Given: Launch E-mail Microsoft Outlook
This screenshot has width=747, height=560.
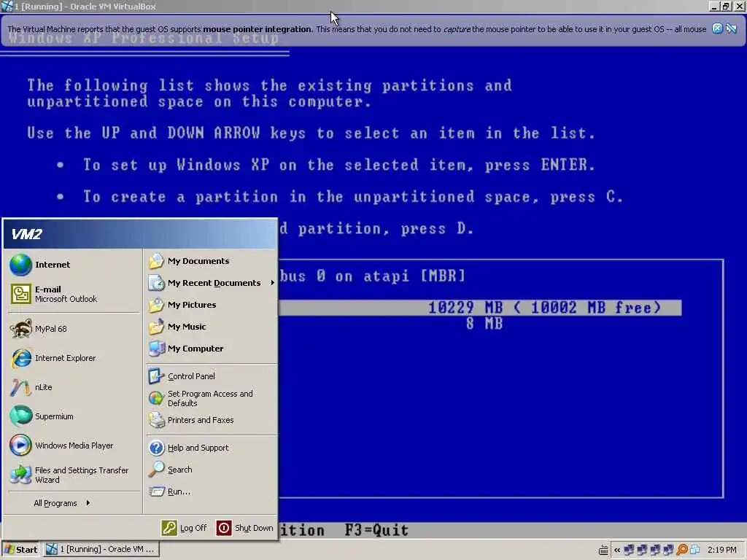Looking at the screenshot, I should 74,294.
